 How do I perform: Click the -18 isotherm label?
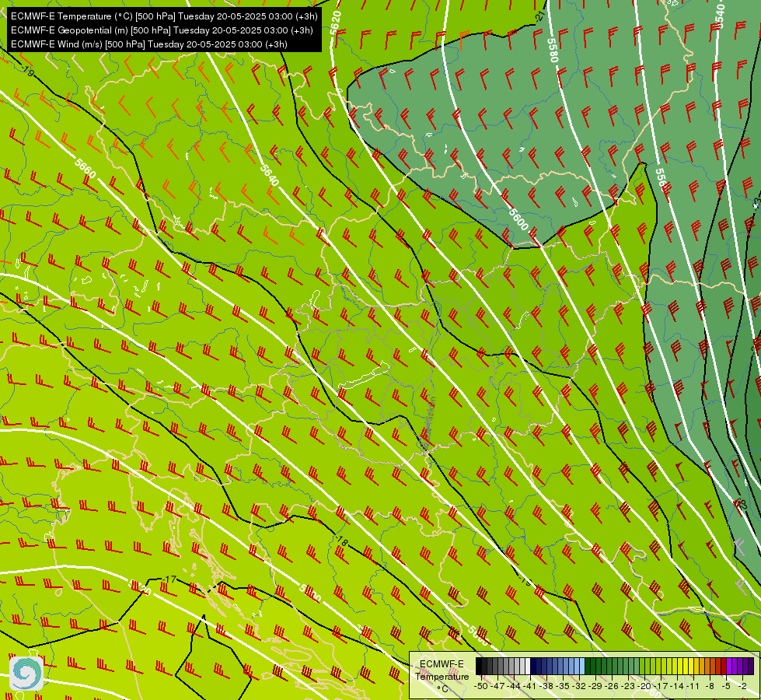342,541
